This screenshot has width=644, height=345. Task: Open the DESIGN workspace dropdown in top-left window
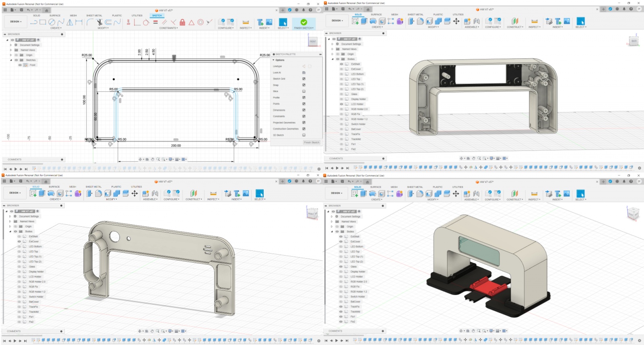(15, 21)
